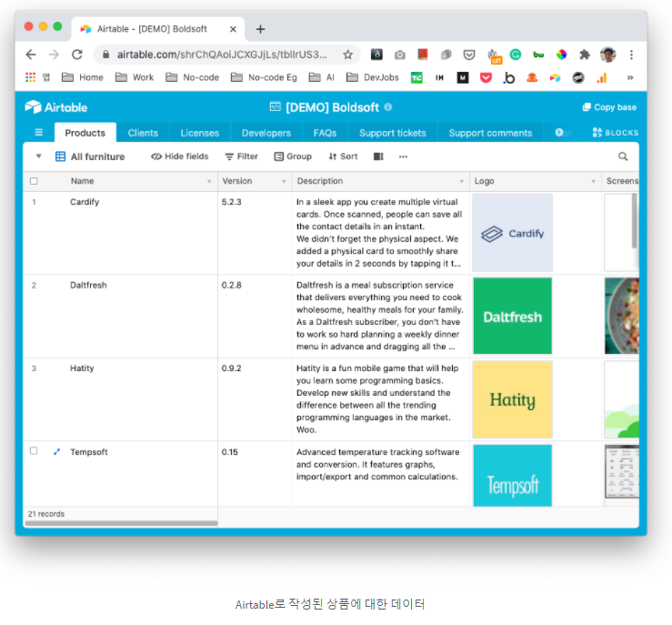Viewport: 672px width, 625px height.
Task: Open the Tempsoft logo thumbnail
Action: pyautogui.click(x=513, y=476)
